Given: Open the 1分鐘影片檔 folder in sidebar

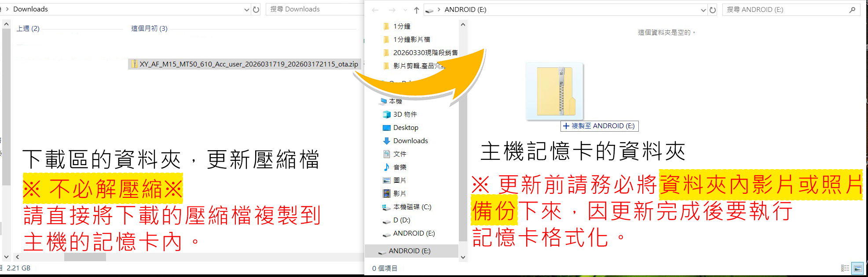Looking at the screenshot, I should 411,40.
